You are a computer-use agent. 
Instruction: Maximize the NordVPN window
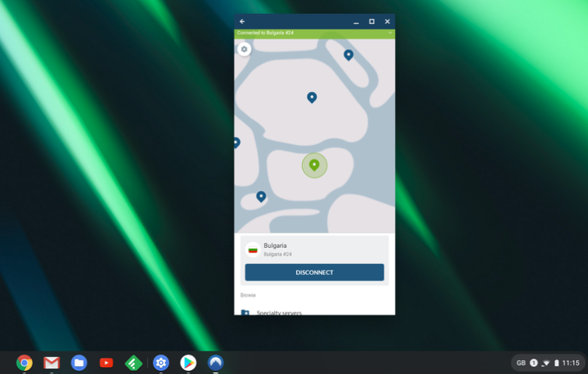pyautogui.click(x=371, y=22)
